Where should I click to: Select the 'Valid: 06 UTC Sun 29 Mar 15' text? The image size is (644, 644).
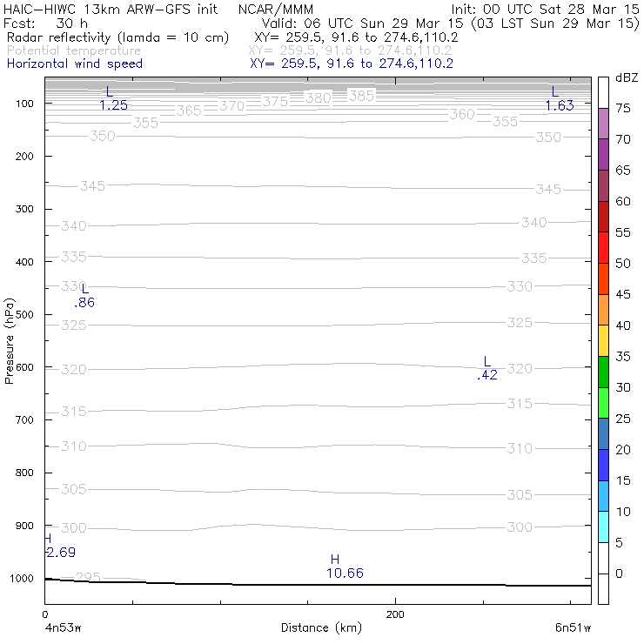coord(362,23)
